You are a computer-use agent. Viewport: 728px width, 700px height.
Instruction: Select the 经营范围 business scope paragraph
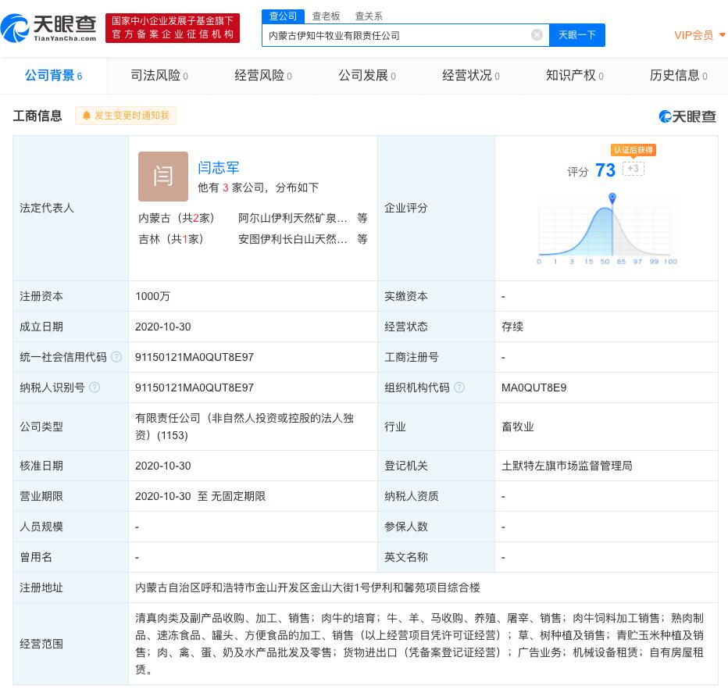click(419, 643)
